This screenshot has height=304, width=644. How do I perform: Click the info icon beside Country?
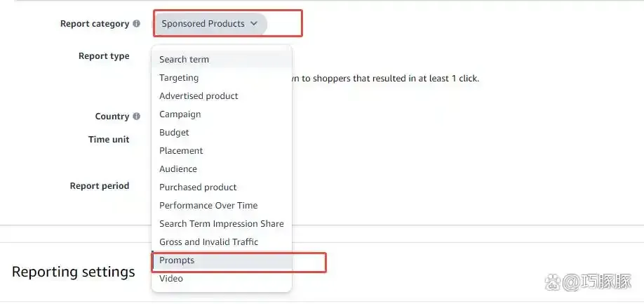136,117
